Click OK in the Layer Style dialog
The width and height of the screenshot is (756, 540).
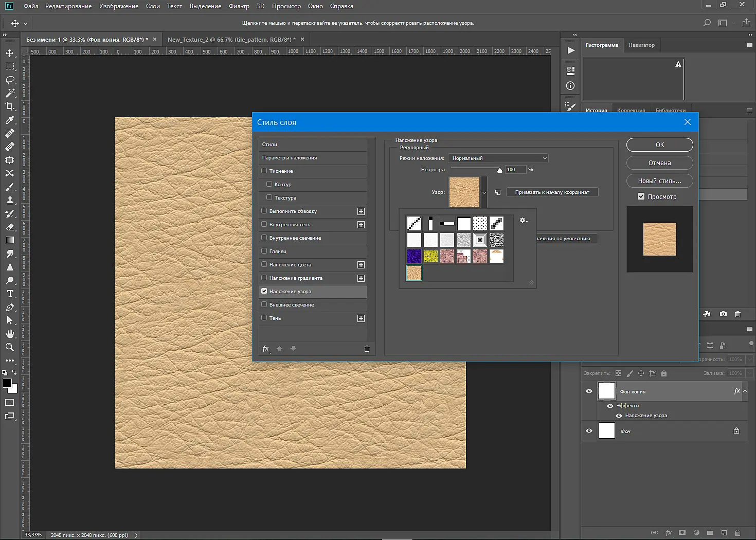click(660, 145)
